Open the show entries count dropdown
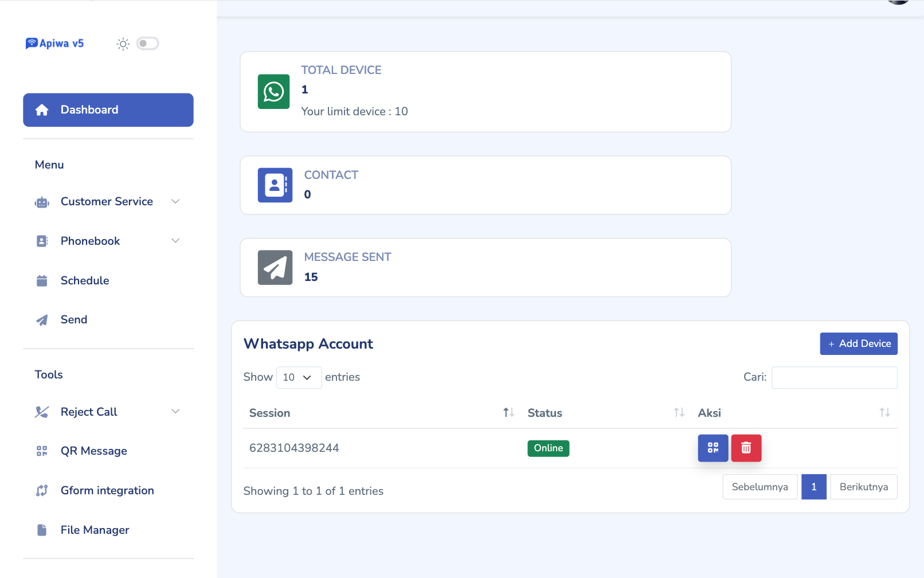924x578 pixels. [299, 377]
